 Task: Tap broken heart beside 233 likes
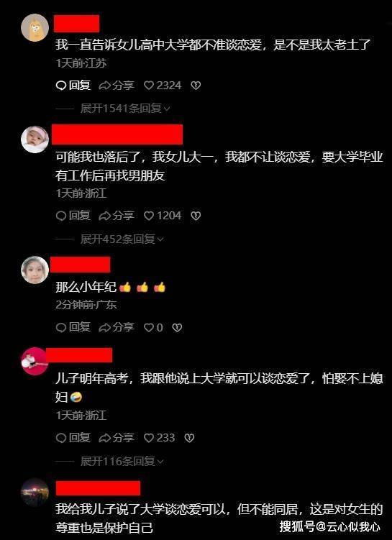coord(189,438)
